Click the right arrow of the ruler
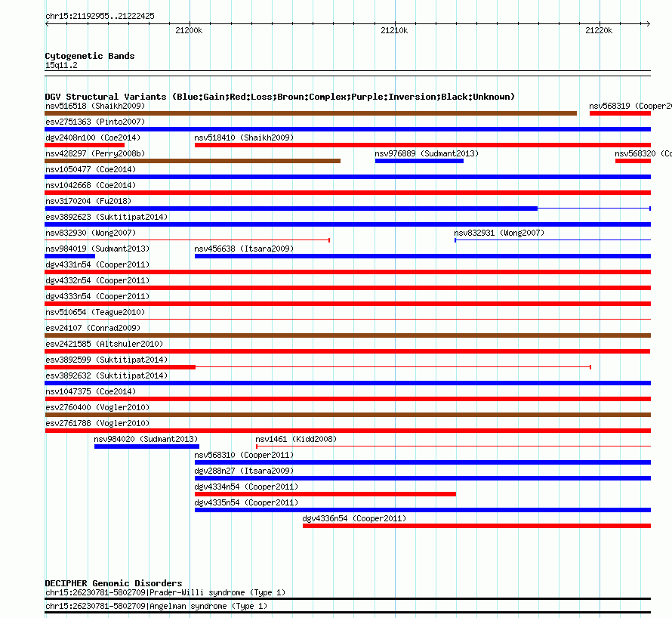The image size is (672, 618). [x=649, y=24]
